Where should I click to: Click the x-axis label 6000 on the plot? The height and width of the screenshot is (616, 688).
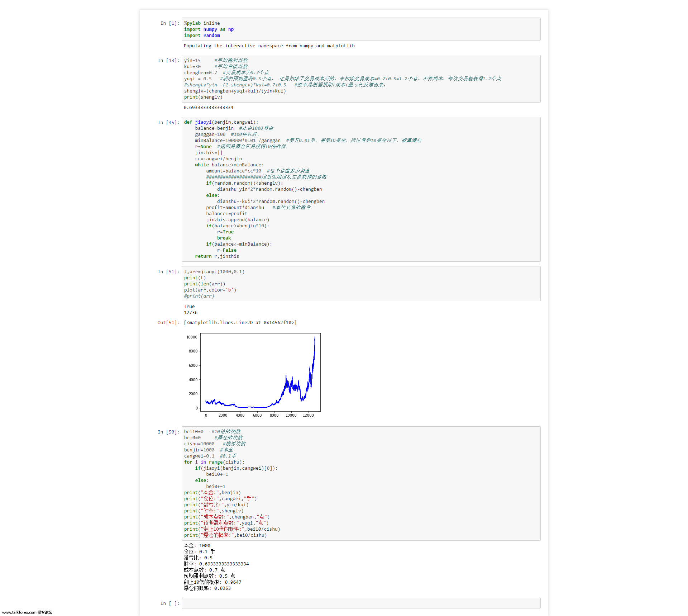(x=257, y=415)
